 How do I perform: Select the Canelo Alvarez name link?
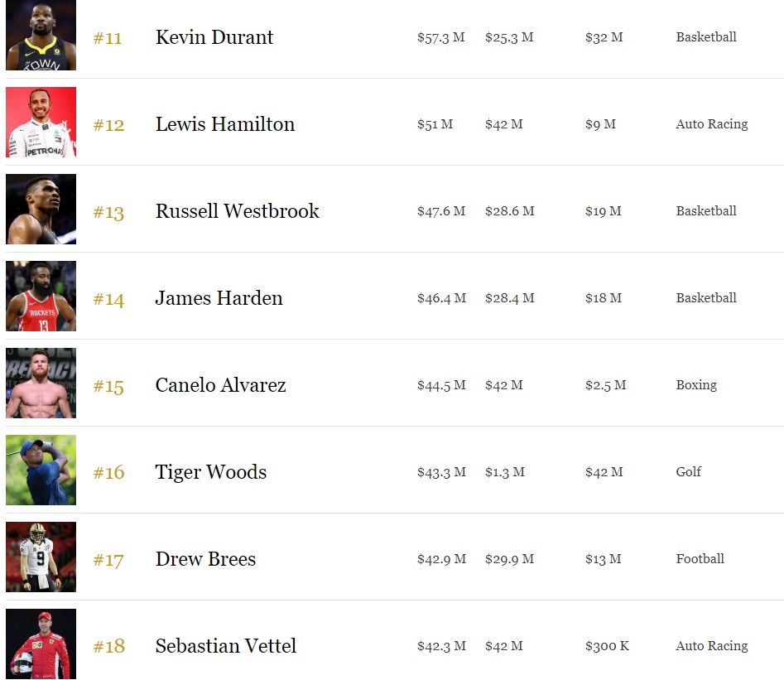pos(220,385)
